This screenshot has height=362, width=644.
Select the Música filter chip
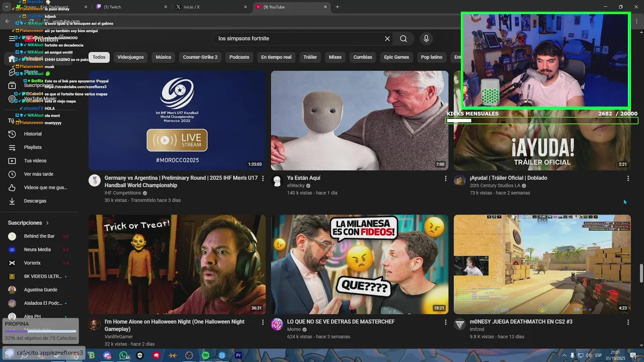(163, 57)
